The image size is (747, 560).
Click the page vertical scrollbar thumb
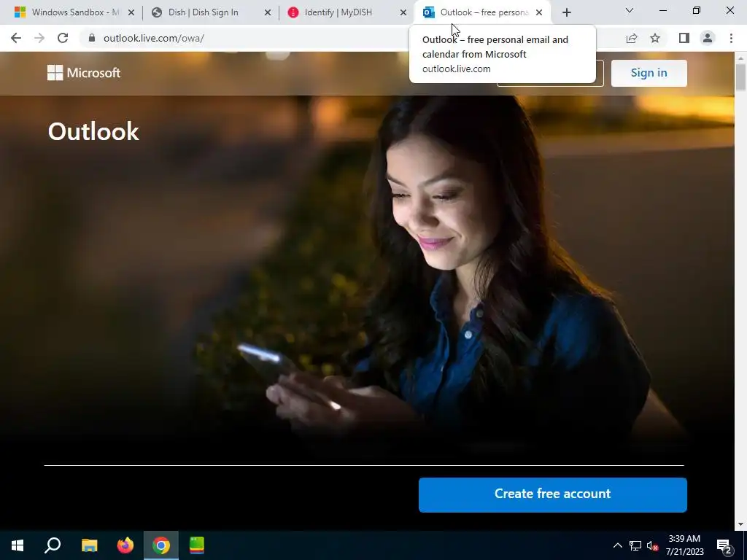coord(740,76)
